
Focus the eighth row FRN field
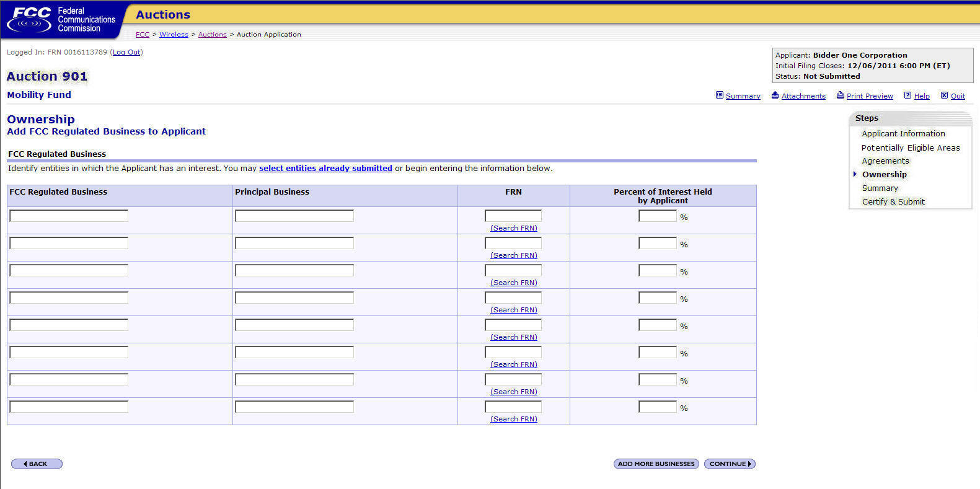pos(513,407)
